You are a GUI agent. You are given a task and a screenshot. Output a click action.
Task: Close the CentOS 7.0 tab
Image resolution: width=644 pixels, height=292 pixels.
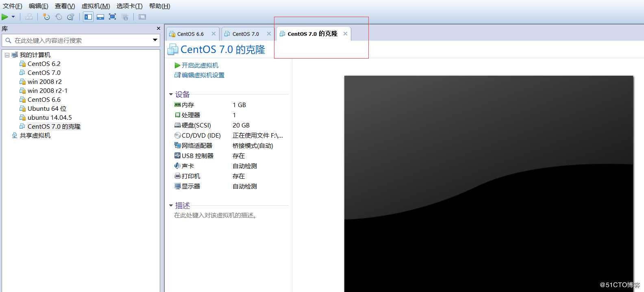click(269, 34)
